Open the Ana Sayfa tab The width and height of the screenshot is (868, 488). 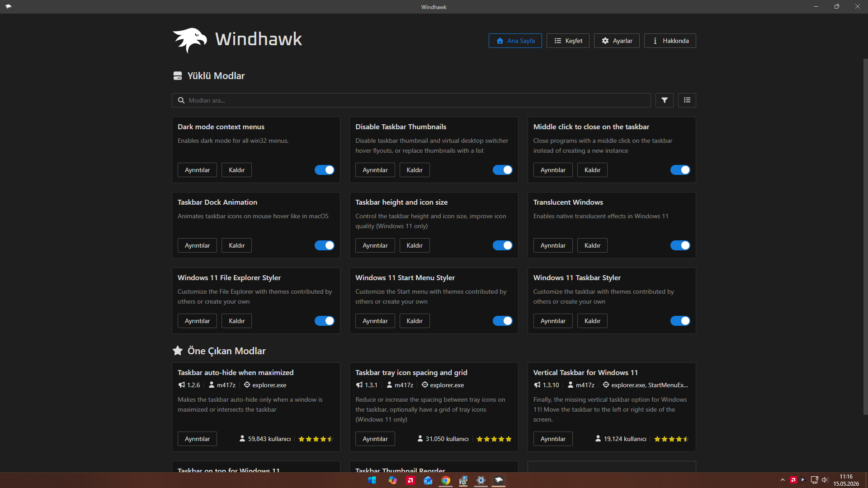tap(515, 41)
